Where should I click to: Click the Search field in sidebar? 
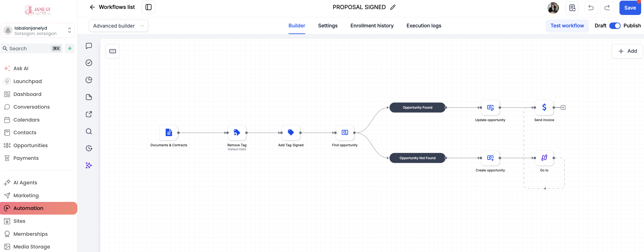click(32, 49)
